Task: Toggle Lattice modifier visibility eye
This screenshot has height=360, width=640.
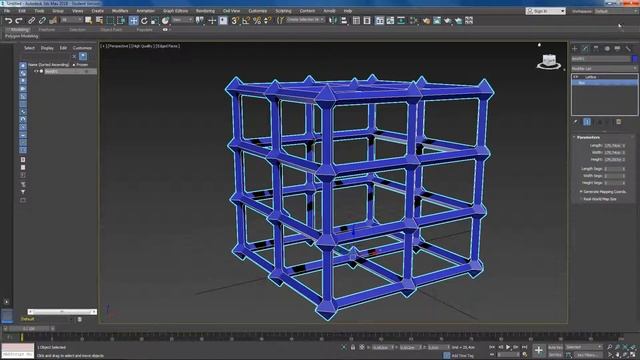Action: click(x=576, y=77)
